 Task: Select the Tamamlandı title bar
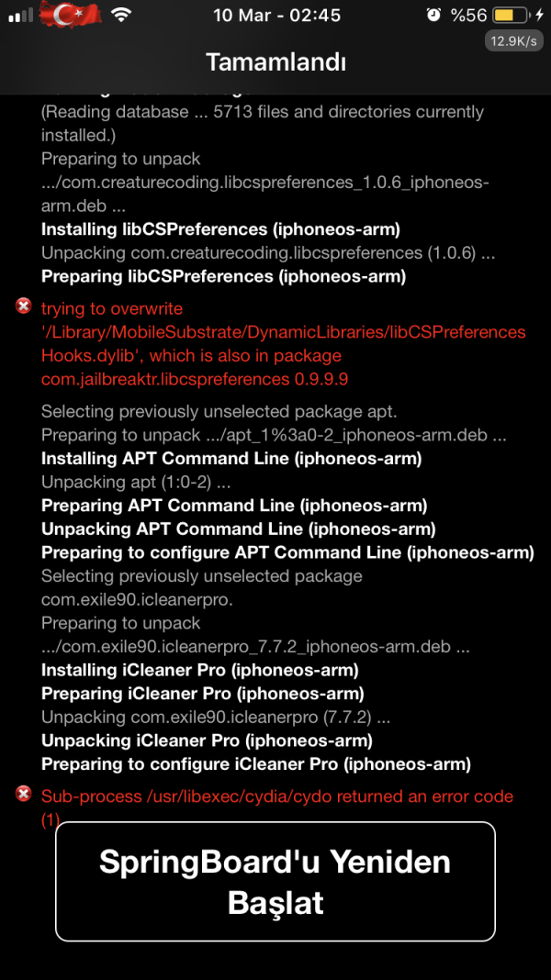pos(275,61)
